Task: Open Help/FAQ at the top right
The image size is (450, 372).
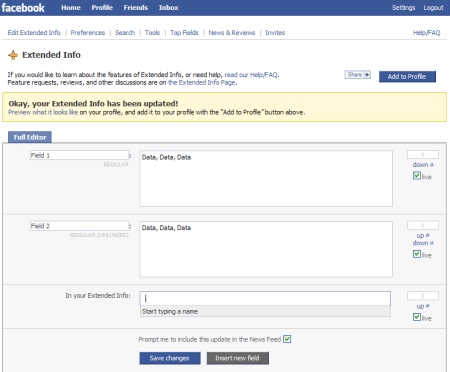Action: [427, 33]
